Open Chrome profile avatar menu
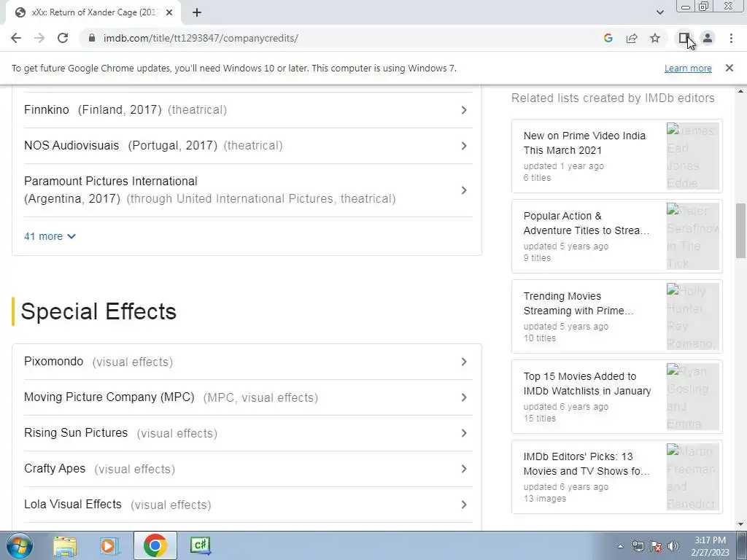 click(708, 38)
